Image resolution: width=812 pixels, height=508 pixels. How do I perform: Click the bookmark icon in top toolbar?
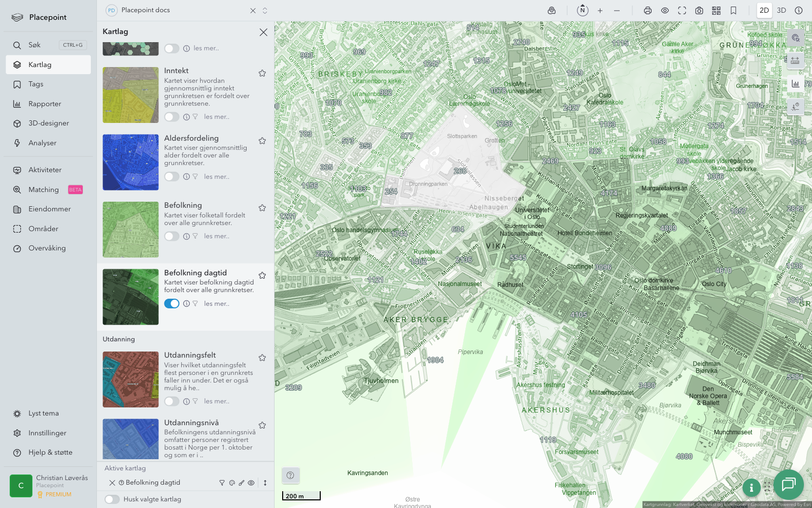pos(733,11)
